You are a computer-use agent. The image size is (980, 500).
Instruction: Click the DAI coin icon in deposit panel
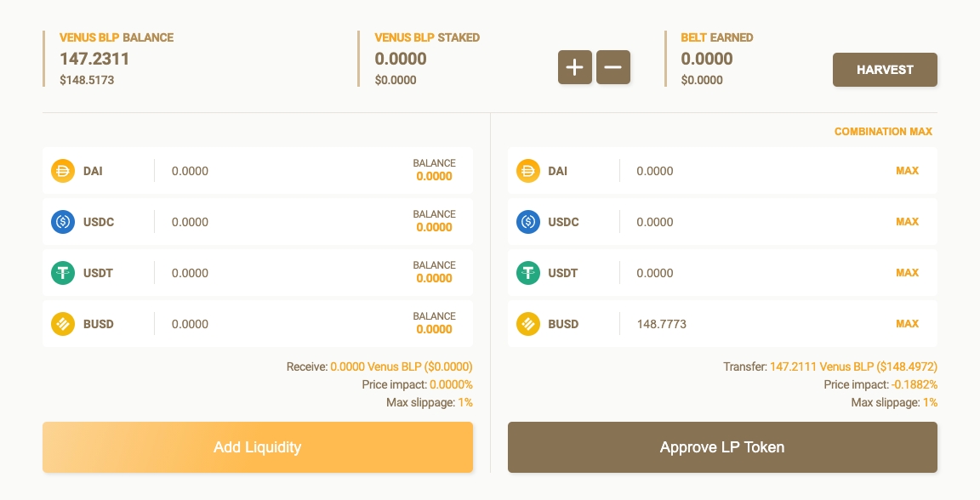click(x=63, y=171)
